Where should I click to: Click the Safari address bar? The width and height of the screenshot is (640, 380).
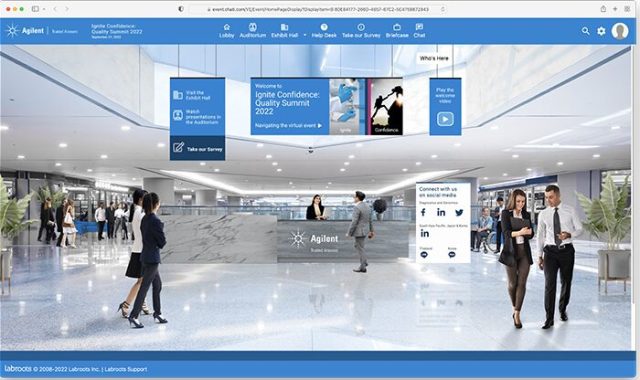point(318,9)
